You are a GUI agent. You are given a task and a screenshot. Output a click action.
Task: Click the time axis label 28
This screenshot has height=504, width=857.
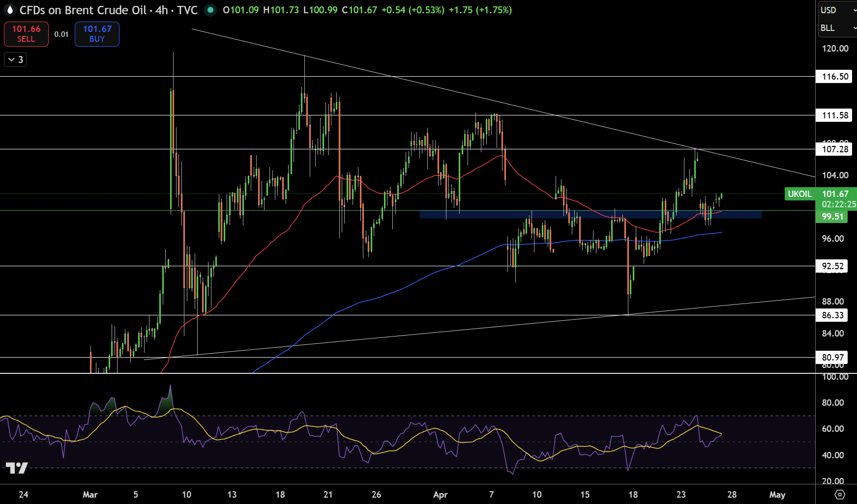(732, 495)
